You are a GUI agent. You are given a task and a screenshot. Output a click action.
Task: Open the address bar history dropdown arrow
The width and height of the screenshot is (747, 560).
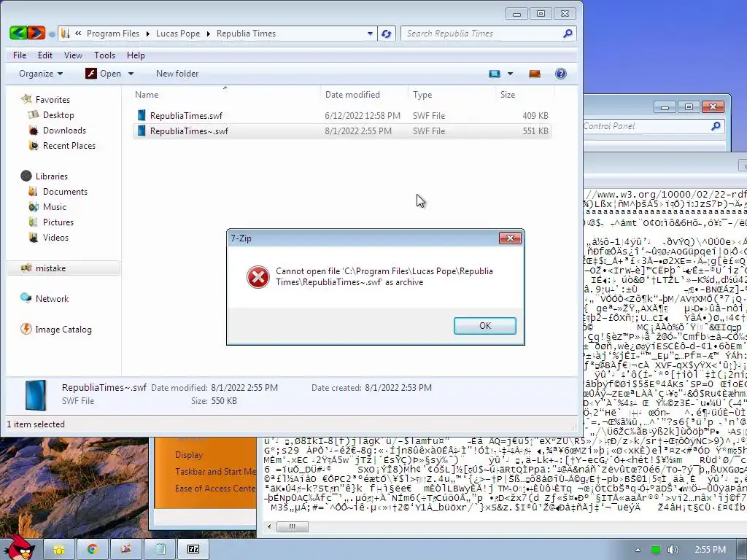coord(370,34)
